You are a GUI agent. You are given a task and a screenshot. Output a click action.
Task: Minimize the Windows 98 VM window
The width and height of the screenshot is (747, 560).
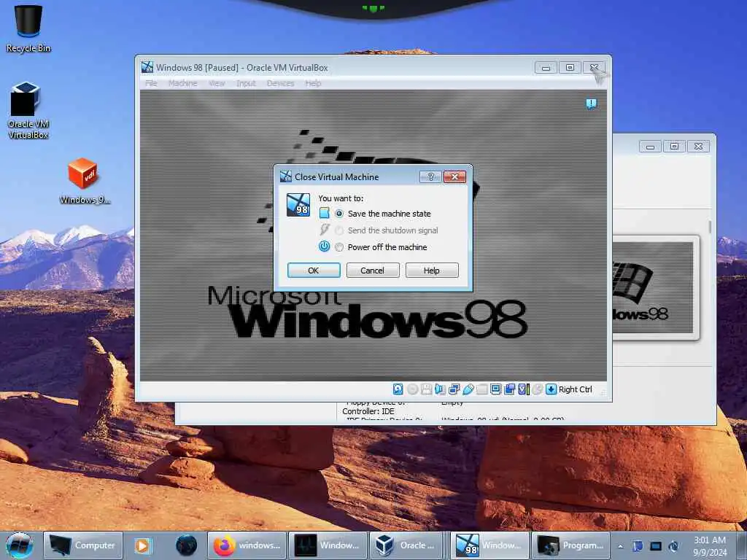pyautogui.click(x=546, y=68)
